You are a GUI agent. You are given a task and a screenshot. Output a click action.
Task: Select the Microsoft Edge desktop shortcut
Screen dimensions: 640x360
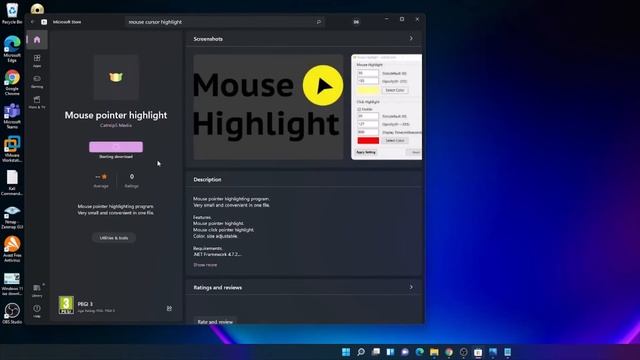[12, 49]
